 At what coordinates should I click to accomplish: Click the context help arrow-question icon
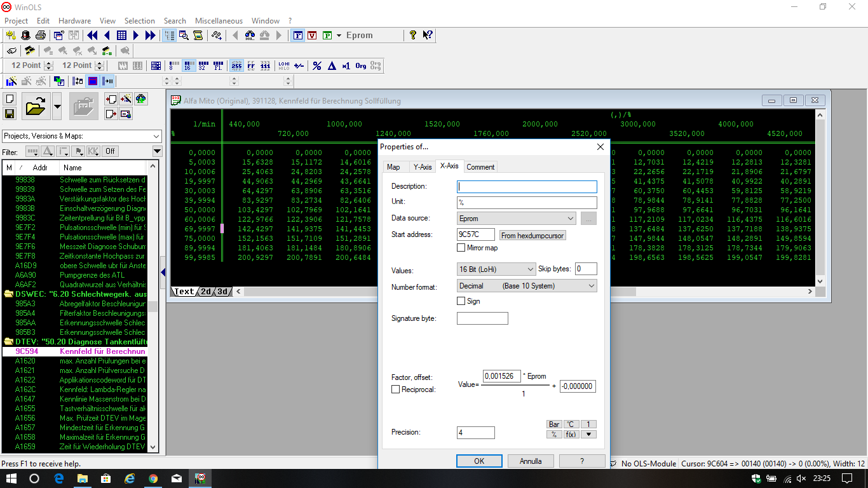pos(428,36)
